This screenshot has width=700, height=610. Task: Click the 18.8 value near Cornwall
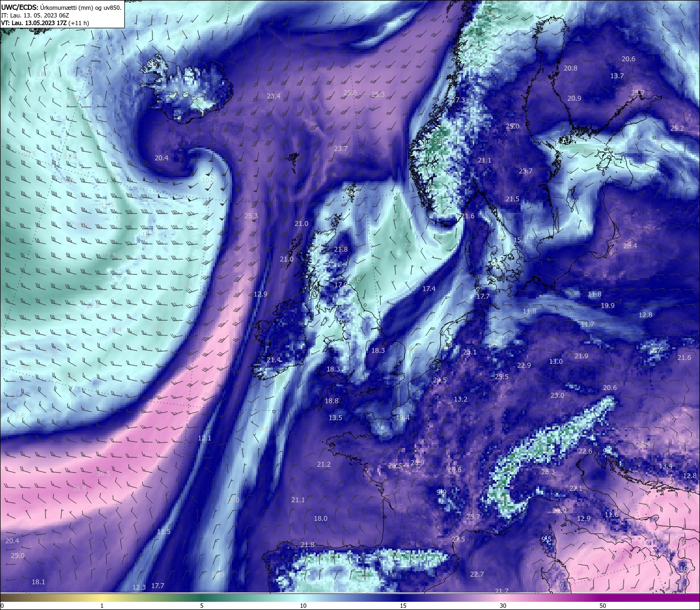[x=331, y=401]
